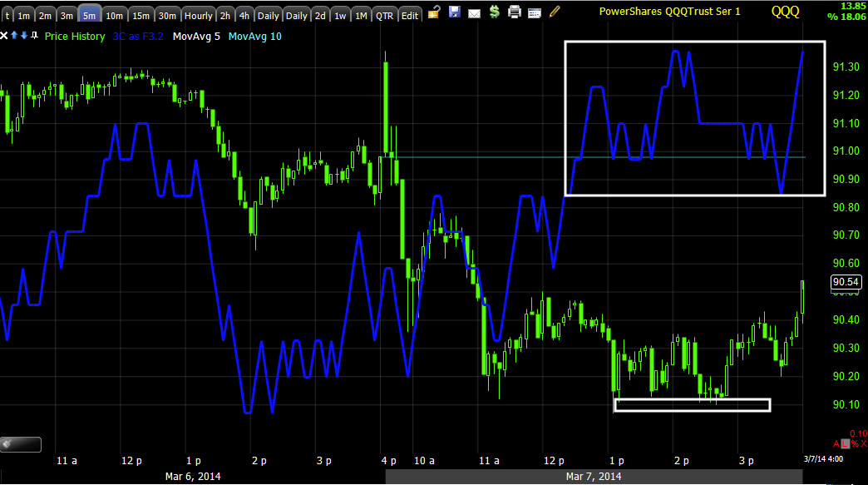Click the printer icon
868x485 pixels.
point(515,12)
